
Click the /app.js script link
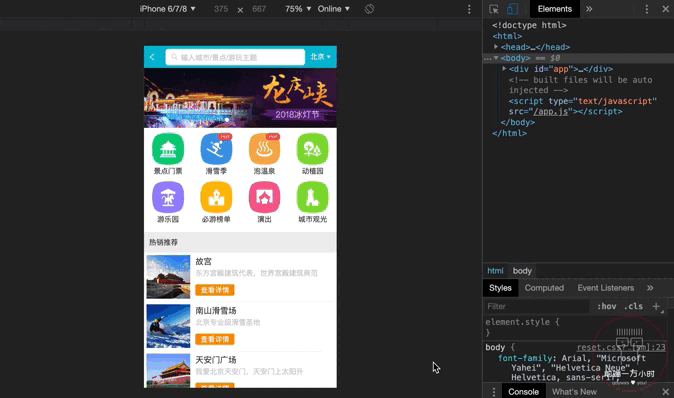point(551,111)
